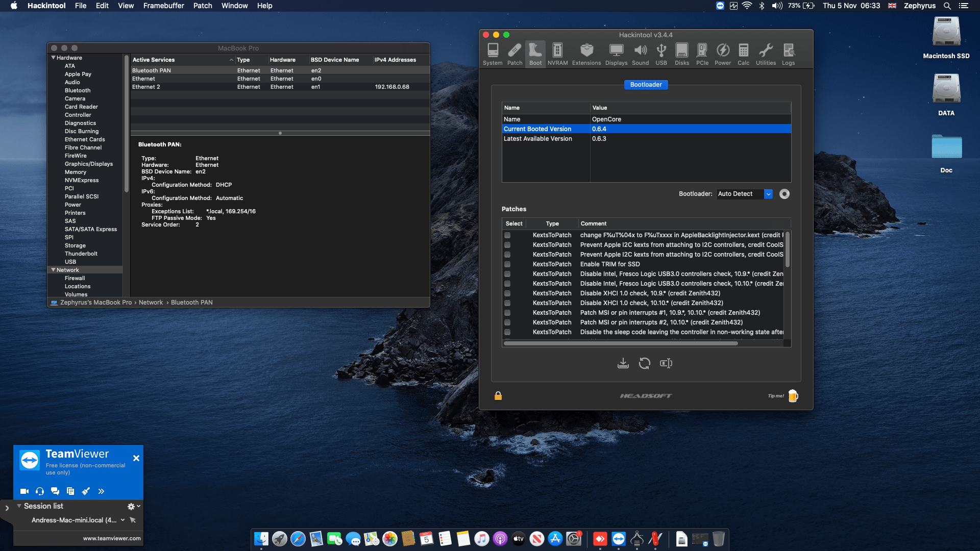The width and height of the screenshot is (980, 551).
Task: Select Firewall under Network in sidebar
Action: (x=75, y=278)
